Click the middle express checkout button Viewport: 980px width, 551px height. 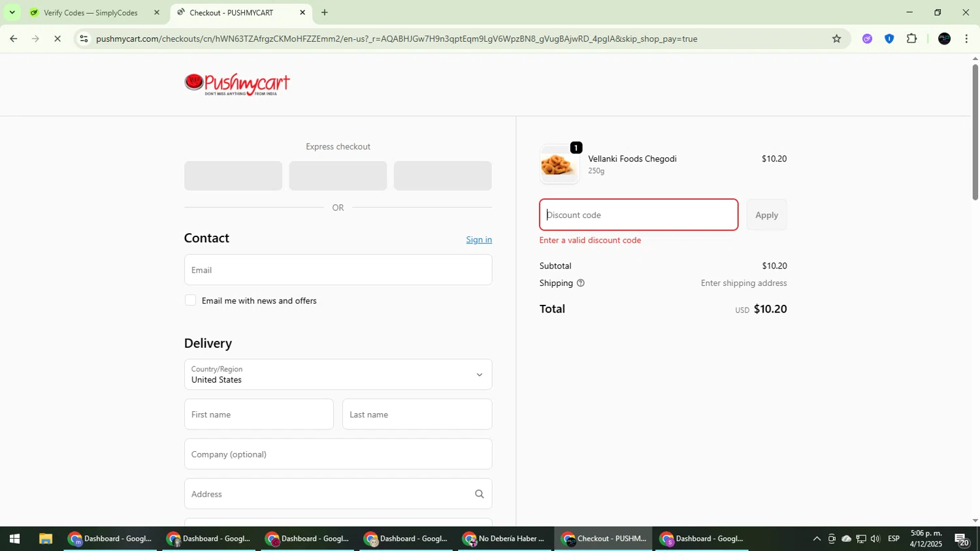[x=338, y=176]
